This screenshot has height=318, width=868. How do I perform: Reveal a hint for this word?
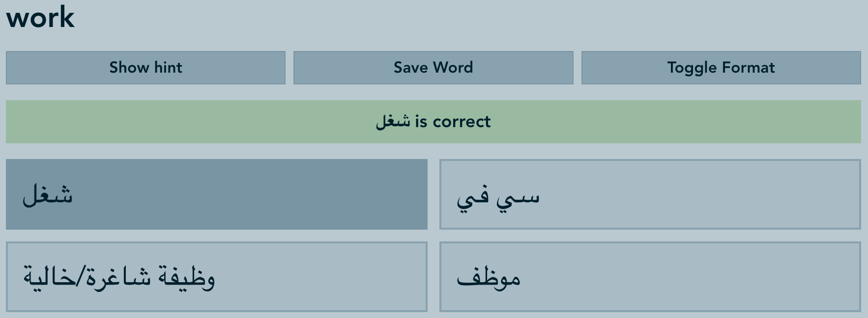[145, 68]
